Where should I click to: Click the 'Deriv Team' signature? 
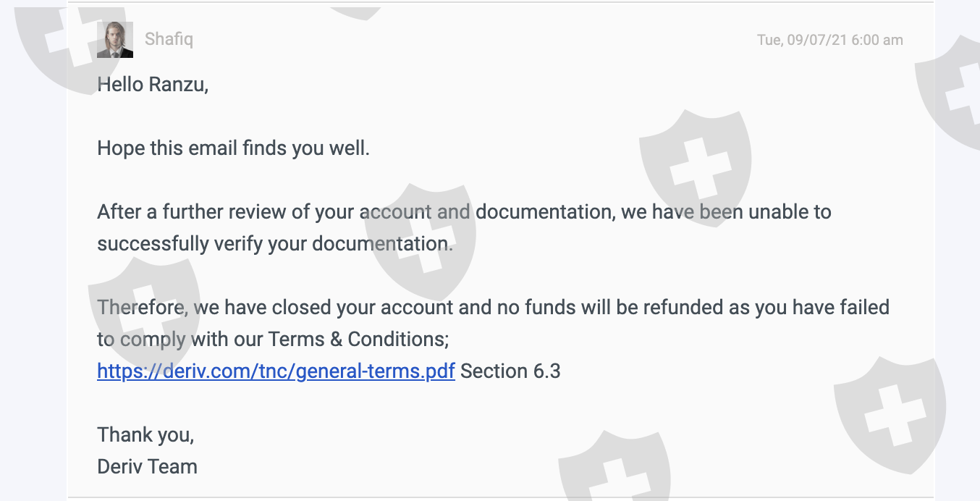click(147, 466)
